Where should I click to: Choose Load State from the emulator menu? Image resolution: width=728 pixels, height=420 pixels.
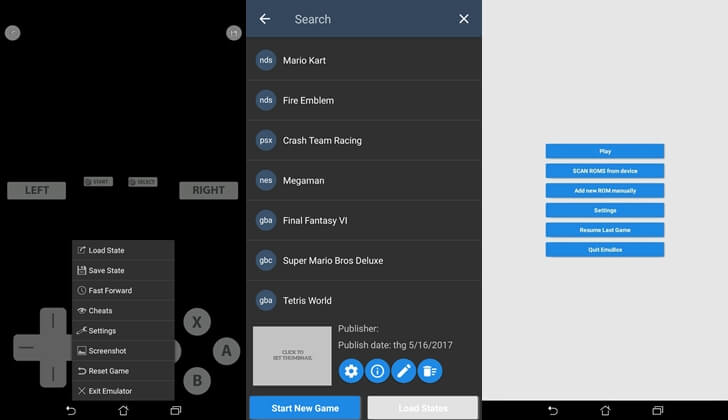click(123, 250)
